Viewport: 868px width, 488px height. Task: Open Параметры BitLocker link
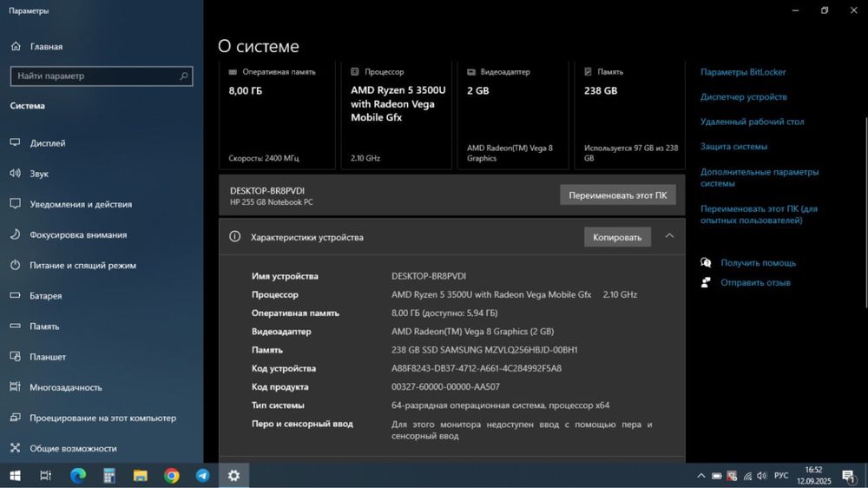743,72
